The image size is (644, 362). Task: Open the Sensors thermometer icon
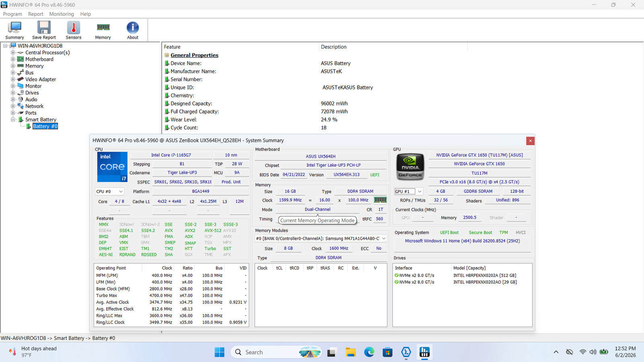tap(73, 28)
